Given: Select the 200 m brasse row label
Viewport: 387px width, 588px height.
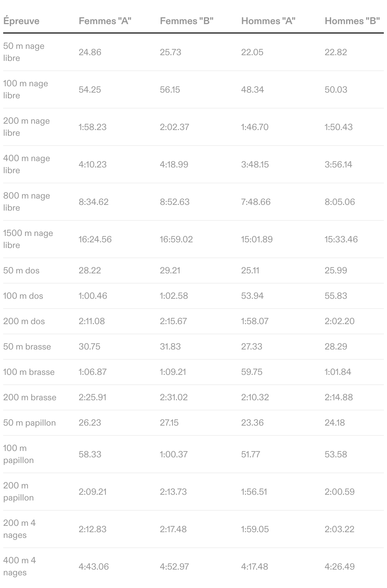Looking at the screenshot, I should (30, 397).
